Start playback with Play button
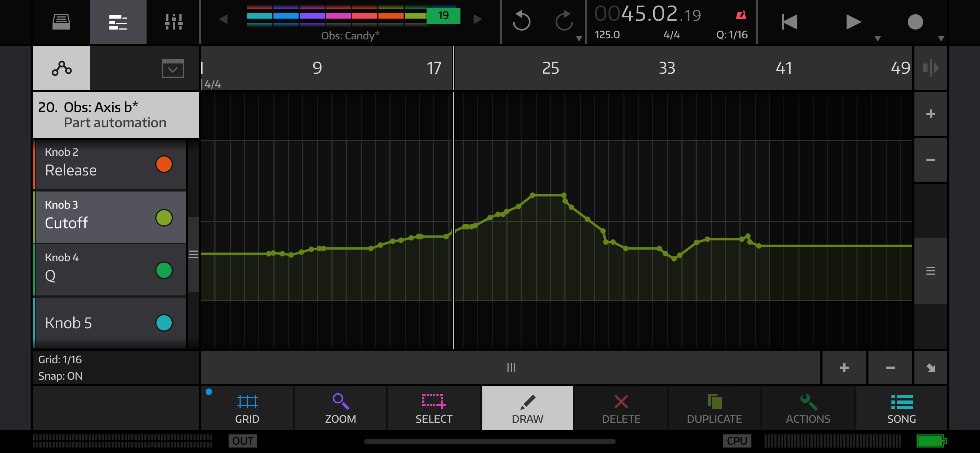The width and height of the screenshot is (980, 453). 853,22
